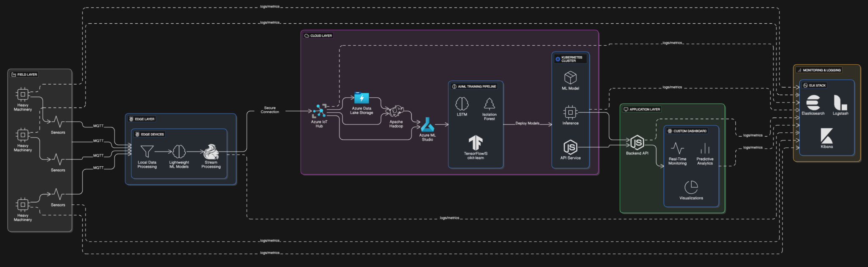Click the CUSTOM DASHBOARD group header
Image resolution: width=868 pixels, height=267 pixels.
(687, 131)
